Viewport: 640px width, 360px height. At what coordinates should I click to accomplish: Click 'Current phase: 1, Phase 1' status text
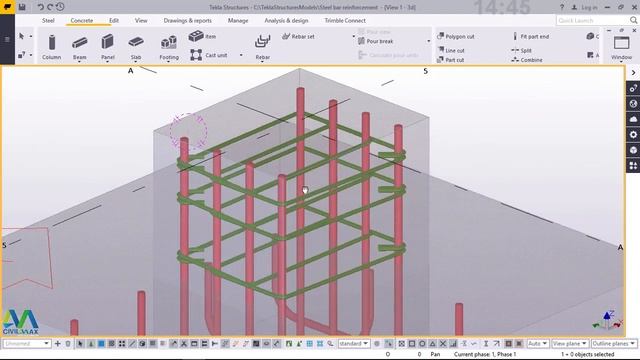(485, 354)
